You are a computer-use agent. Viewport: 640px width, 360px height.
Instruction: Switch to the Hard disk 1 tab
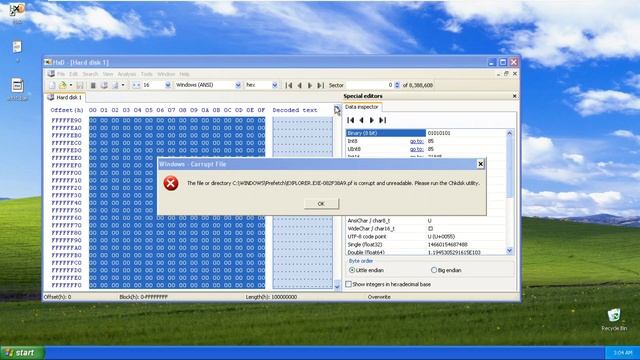(x=65, y=98)
